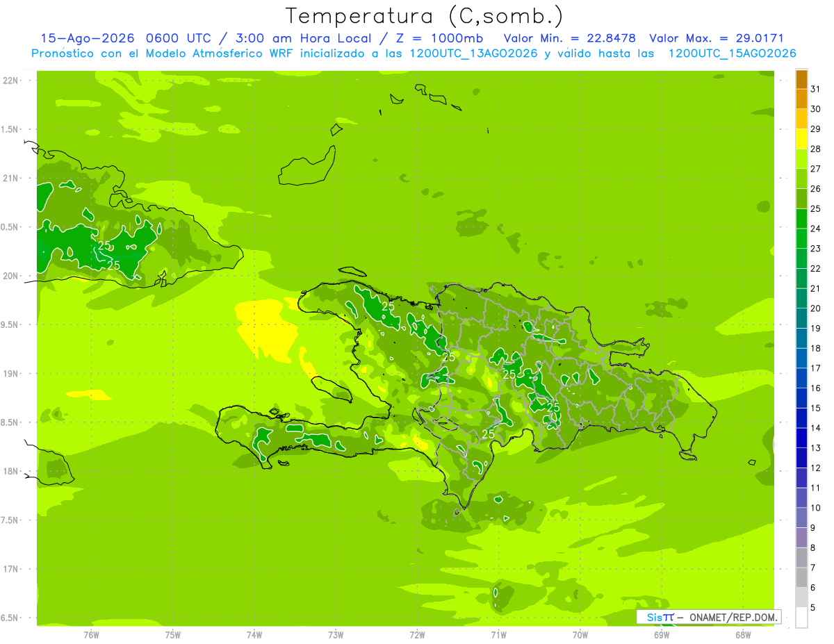Screen dimensions: 834x644
Task: Click the '26' label on color scale
Action: pyautogui.click(x=816, y=189)
